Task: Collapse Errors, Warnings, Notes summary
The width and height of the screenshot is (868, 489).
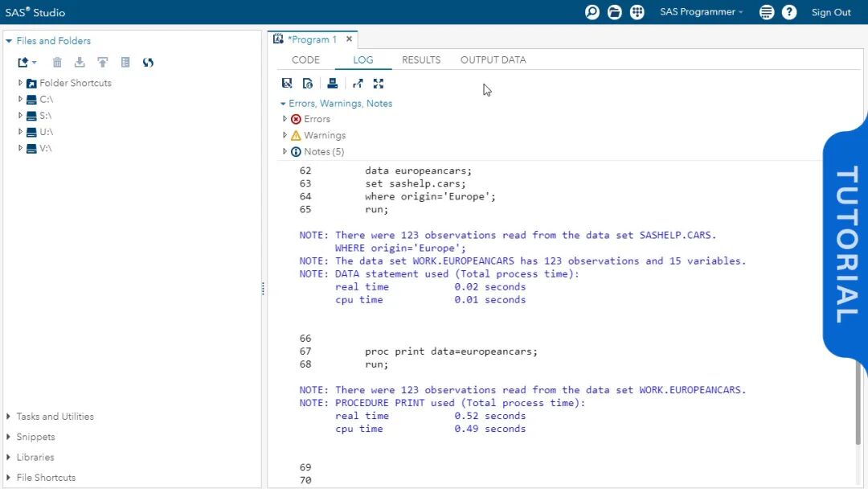Action: click(x=283, y=104)
